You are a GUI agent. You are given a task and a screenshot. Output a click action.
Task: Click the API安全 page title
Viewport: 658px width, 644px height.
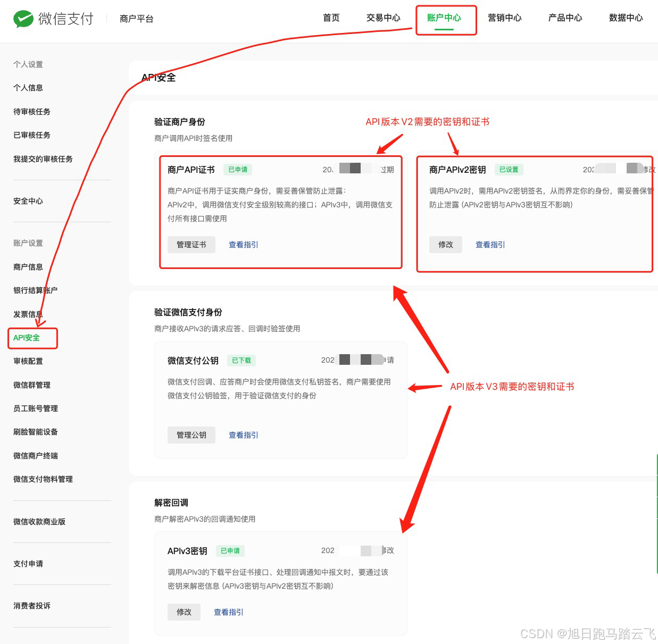(159, 78)
